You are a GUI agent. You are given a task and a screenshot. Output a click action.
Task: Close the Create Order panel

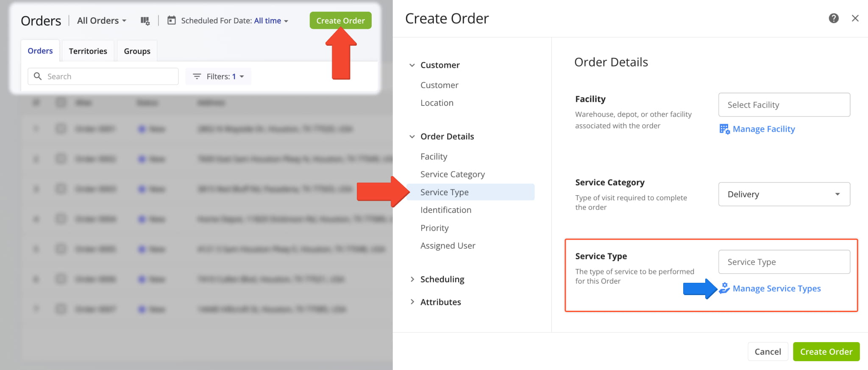[855, 18]
